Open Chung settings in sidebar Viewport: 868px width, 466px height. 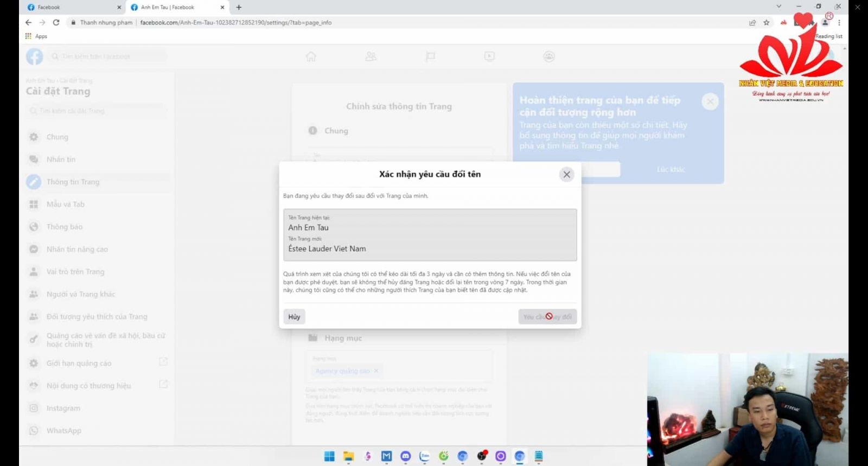[x=98, y=137]
